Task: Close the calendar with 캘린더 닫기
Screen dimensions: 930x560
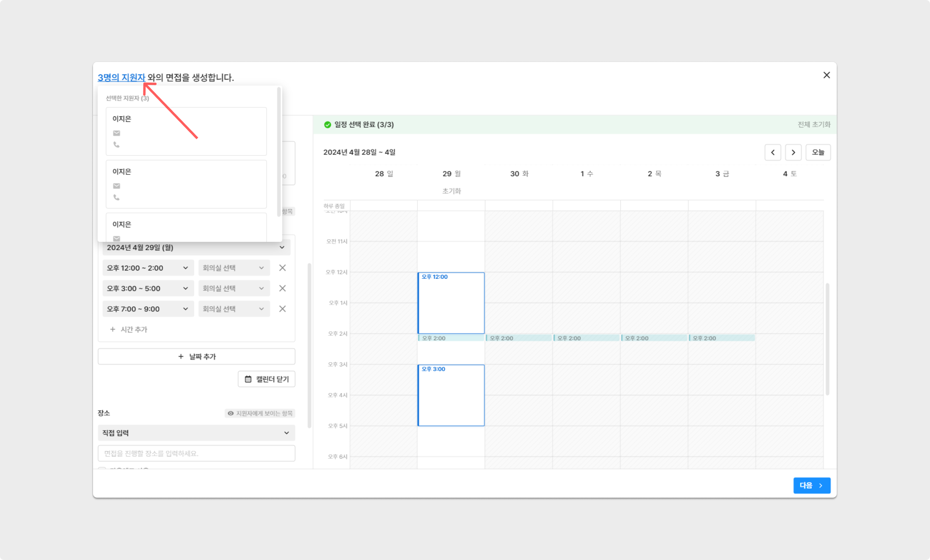Action: pos(267,379)
